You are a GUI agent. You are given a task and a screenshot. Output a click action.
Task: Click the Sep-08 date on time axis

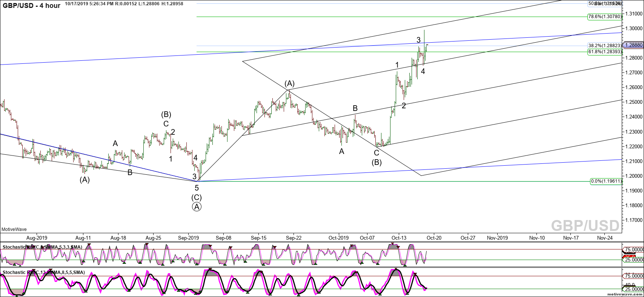(223, 238)
